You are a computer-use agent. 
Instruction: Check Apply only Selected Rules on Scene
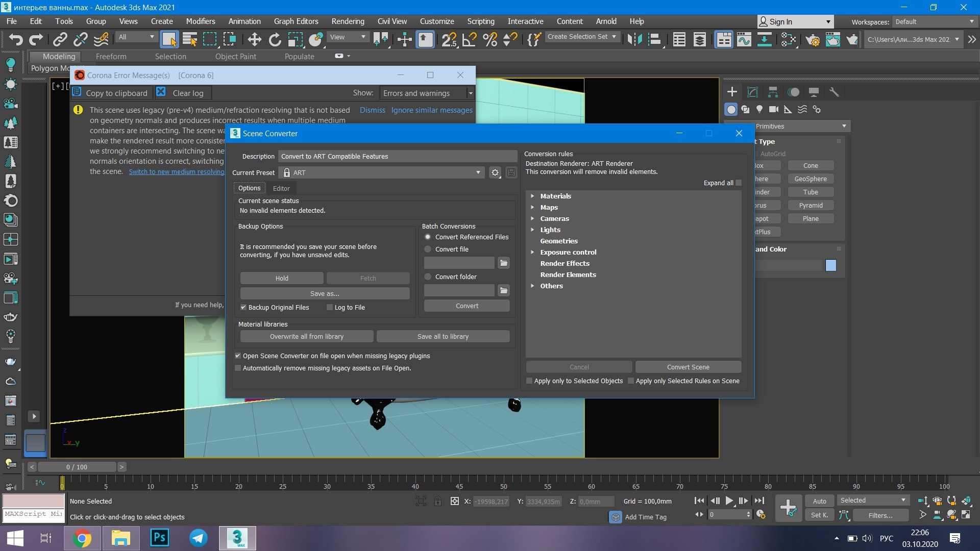631,381
